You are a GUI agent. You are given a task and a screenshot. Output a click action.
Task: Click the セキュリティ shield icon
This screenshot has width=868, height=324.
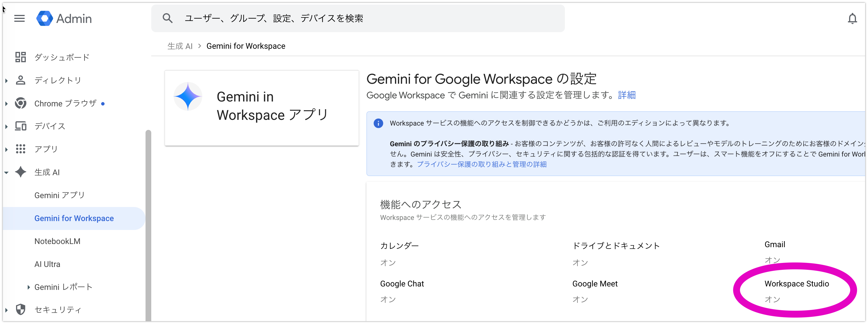[21, 309]
